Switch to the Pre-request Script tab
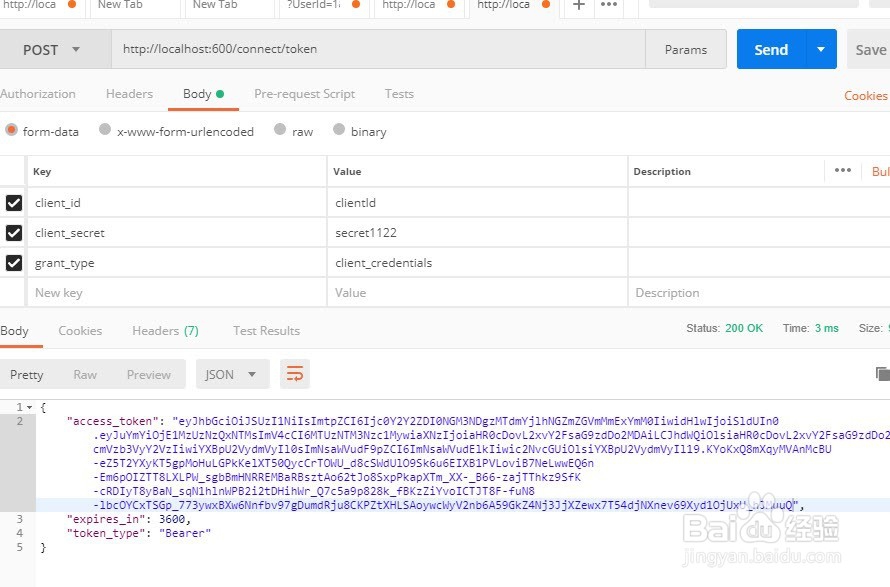The image size is (890, 587). tap(304, 93)
